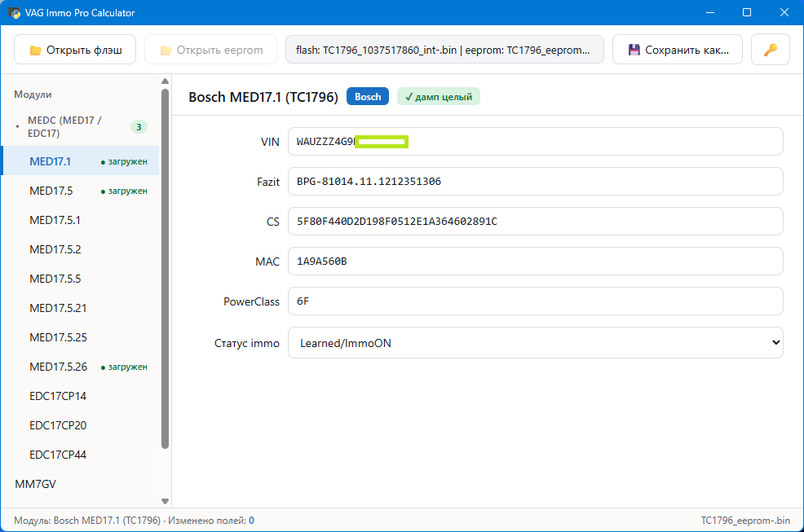Open flash file with Открыть флэш

tap(75, 50)
